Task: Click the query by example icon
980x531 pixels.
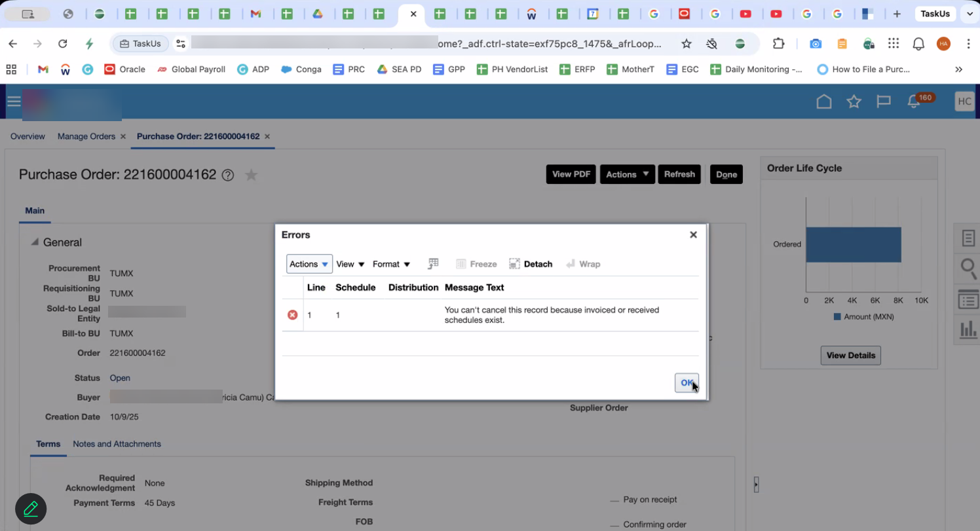Action: point(433,264)
